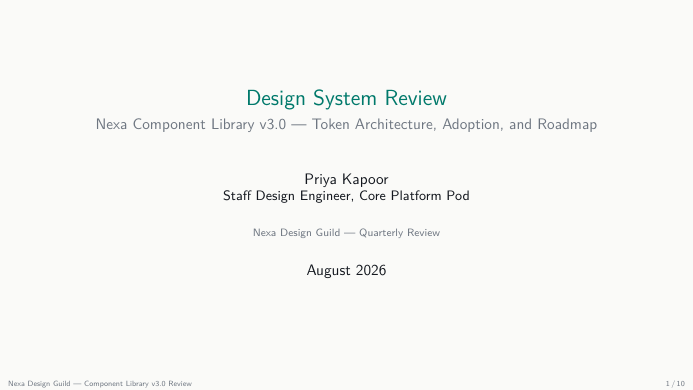Click the slide counter "1 / 10"
The height and width of the screenshot is (390, 693).
coord(675,383)
